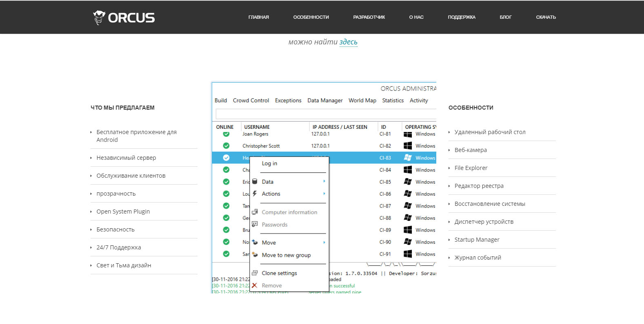Screen dimensions: 644x324
Task: Click the Windows logo in the CI-82 row
Action: click(x=408, y=146)
